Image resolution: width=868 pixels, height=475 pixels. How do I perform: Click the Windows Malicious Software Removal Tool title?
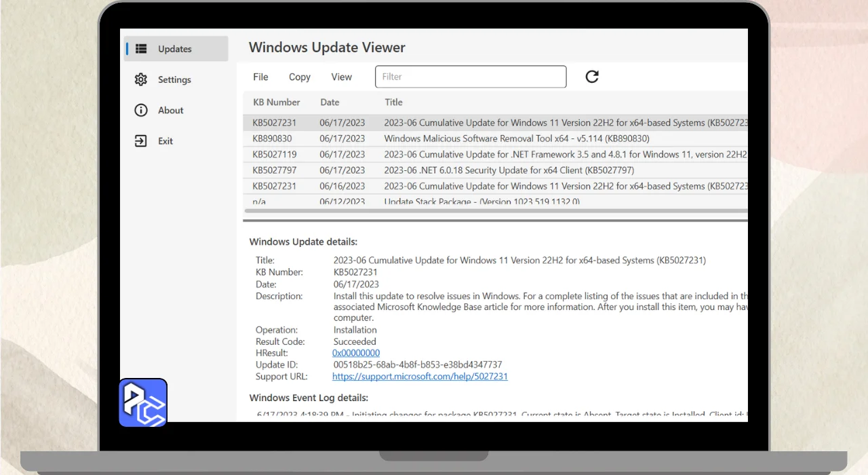pos(517,138)
